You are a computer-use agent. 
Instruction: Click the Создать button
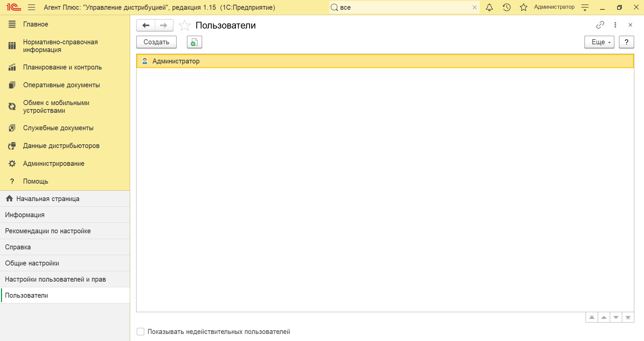(156, 42)
